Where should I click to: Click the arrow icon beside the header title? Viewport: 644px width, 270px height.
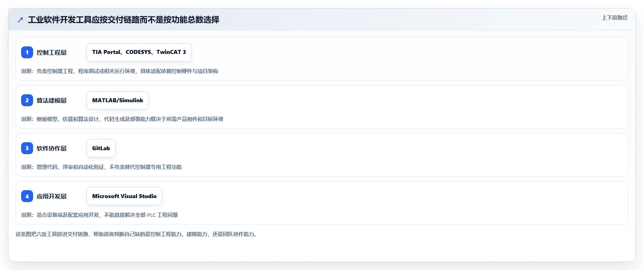point(20,20)
